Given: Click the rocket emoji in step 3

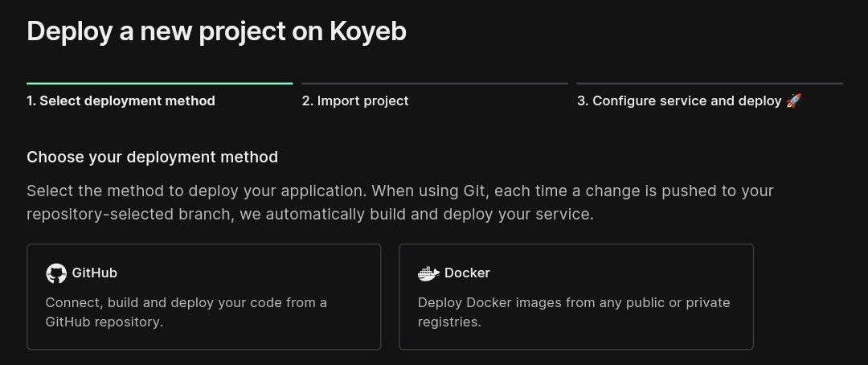Looking at the screenshot, I should (793, 100).
